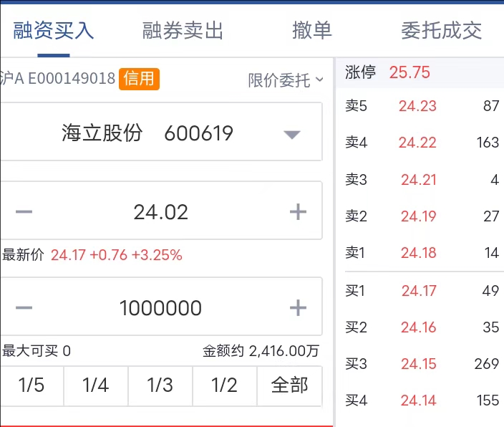Click the price input field showing 24.02

(x=160, y=211)
